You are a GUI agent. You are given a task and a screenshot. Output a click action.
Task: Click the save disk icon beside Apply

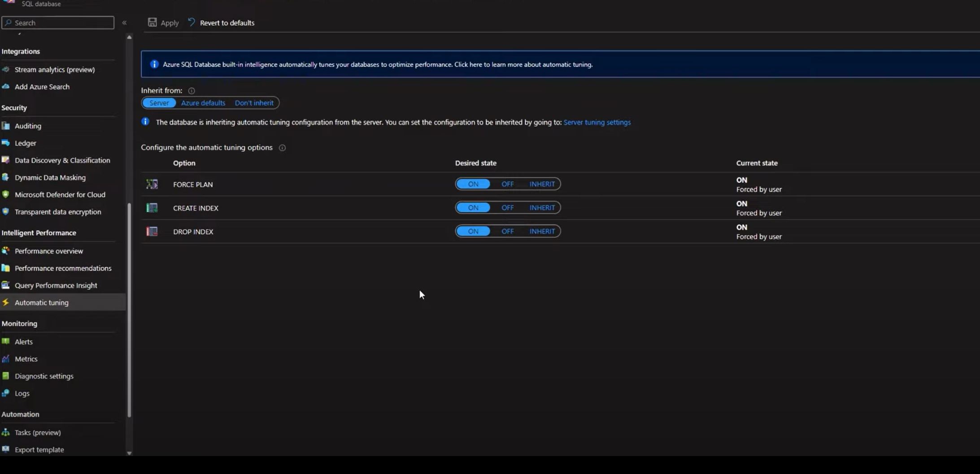coord(152,22)
